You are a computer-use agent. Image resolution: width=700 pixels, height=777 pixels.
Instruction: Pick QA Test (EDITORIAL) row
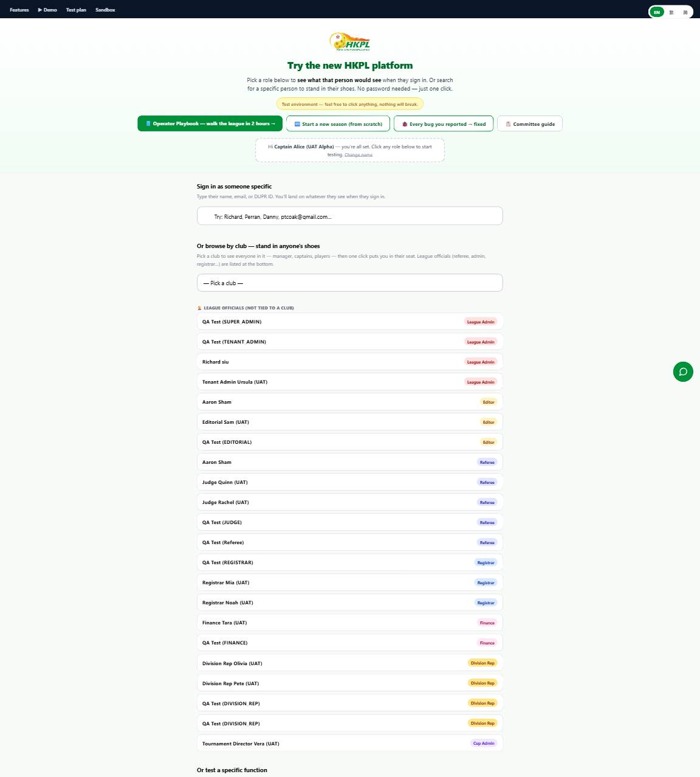[350, 442]
